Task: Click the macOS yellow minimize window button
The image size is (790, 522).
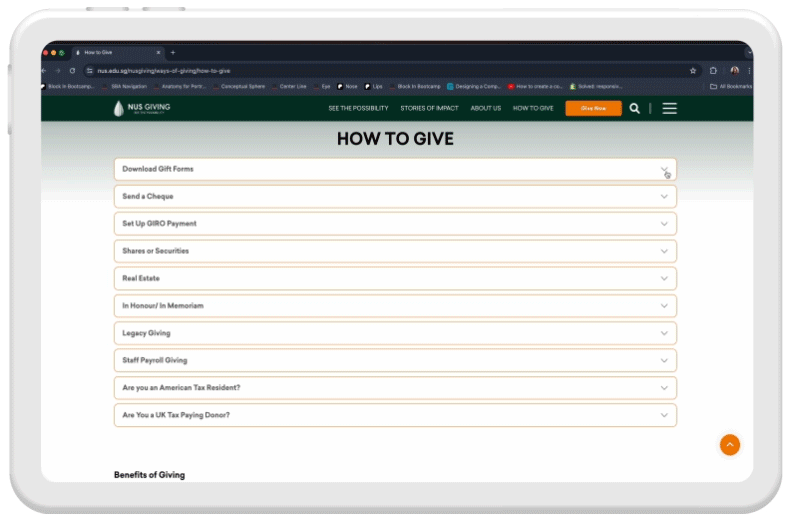Action: point(53,52)
